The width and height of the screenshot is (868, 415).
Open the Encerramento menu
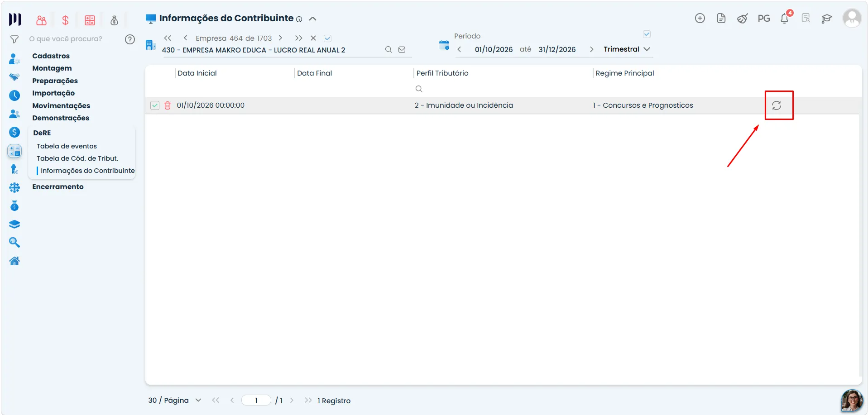pyautogui.click(x=58, y=187)
